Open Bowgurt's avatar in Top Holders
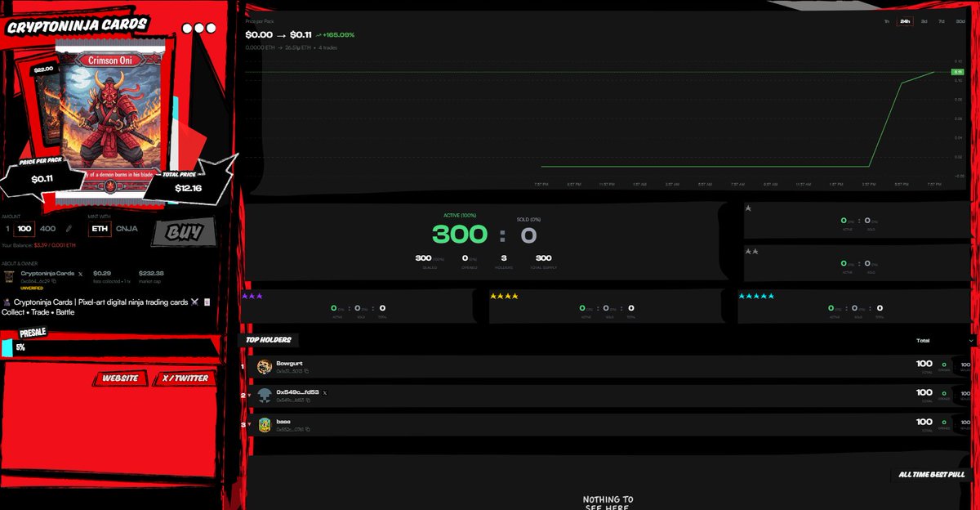 pyautogui.click(x=264, y=367)
